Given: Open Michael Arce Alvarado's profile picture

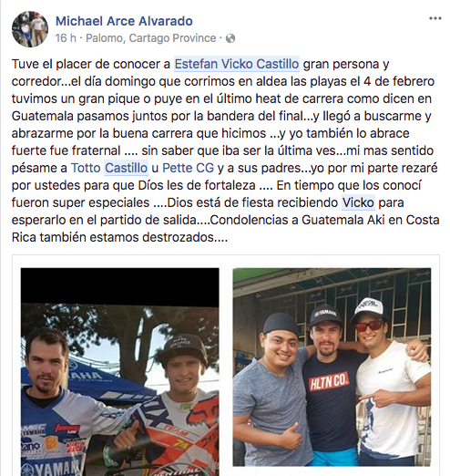Looking at the screenshot, I should click(x=30, y=29).
